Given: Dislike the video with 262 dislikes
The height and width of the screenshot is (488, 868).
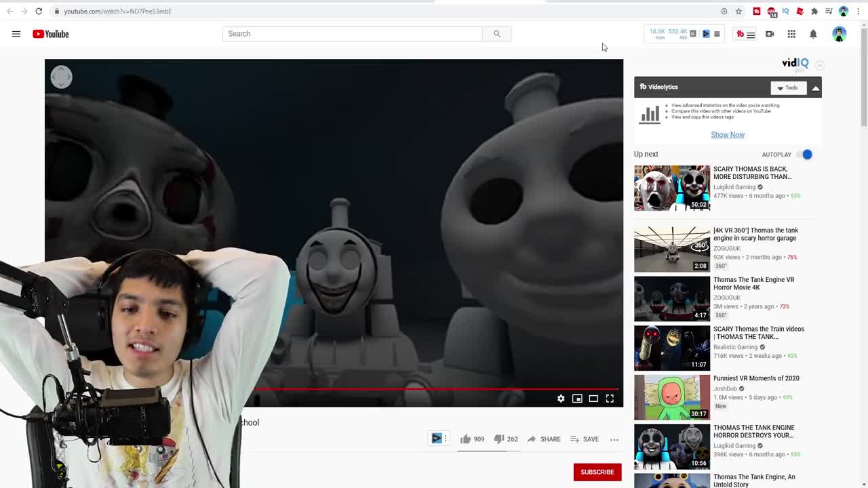Looking at the screenshot, I should (506, 439).
